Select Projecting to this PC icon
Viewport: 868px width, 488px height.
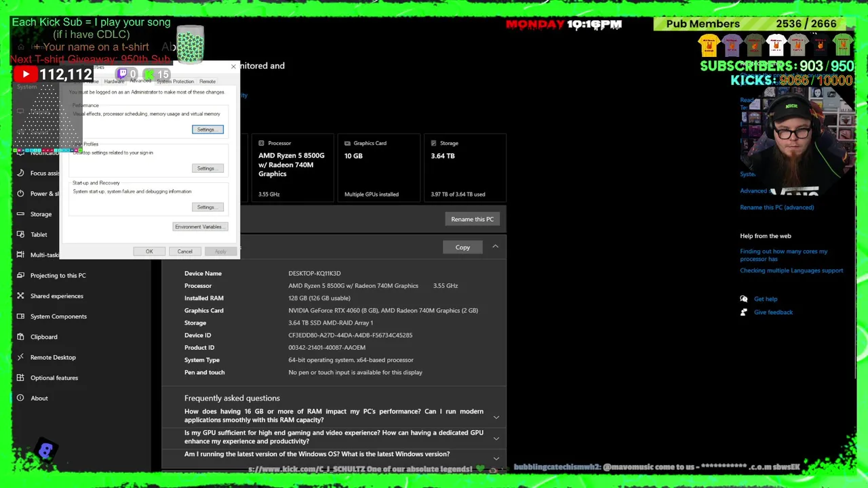20,275
